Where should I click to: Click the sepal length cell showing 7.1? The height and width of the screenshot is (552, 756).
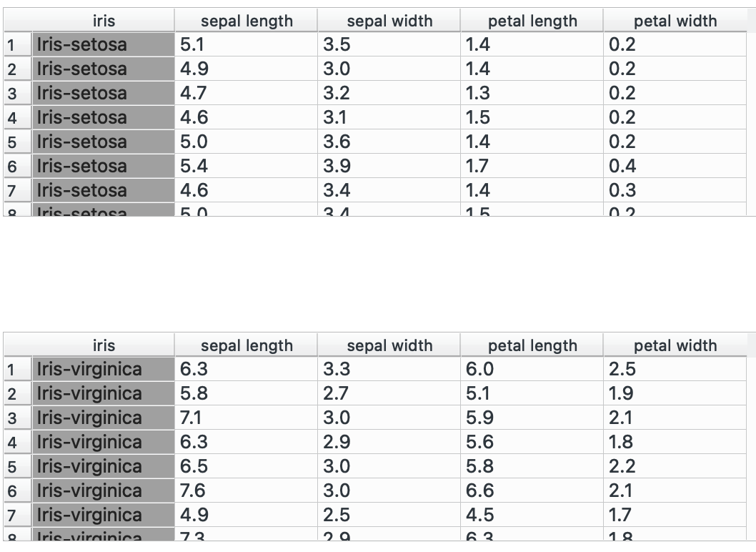(247, 418)
